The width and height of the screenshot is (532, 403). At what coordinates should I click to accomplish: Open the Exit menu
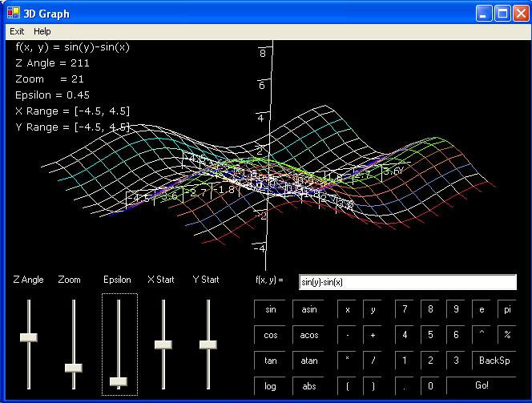pos(17,31)
